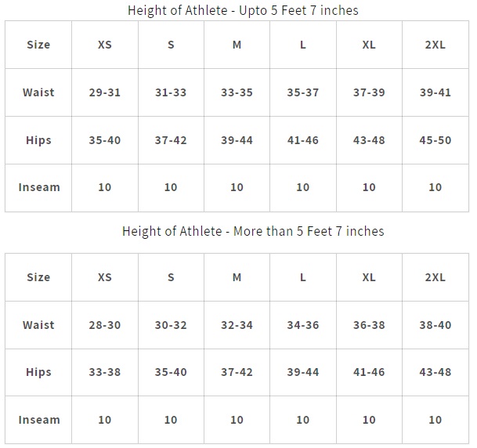The height and width of the screenshot is (448, 477).
Task: Click waist value 28-30
Action: tap(105, 325)
